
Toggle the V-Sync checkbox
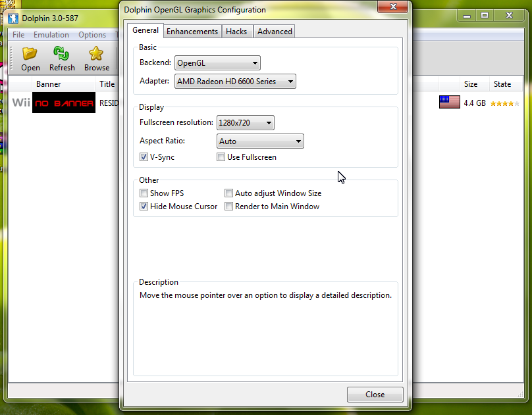(144, 157)
